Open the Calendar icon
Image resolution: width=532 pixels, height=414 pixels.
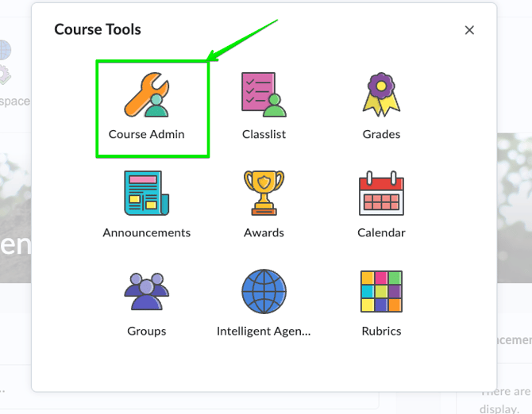coord(381,193)
